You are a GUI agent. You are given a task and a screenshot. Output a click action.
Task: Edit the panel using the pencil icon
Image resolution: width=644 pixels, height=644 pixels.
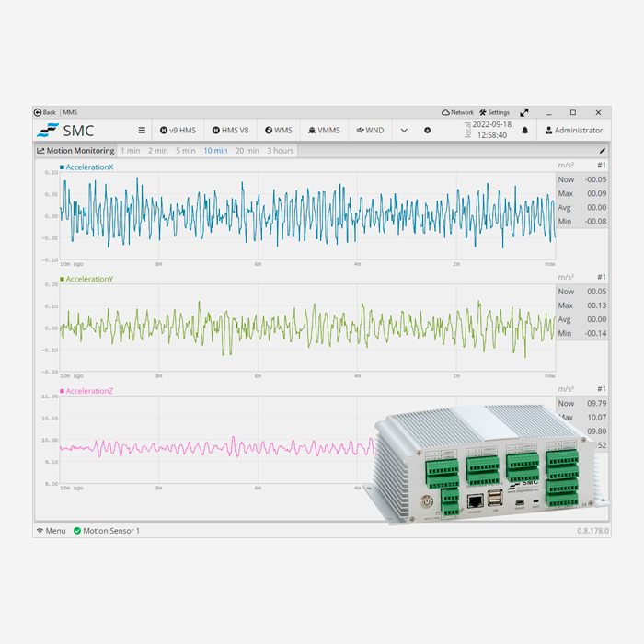click(602, 151)
